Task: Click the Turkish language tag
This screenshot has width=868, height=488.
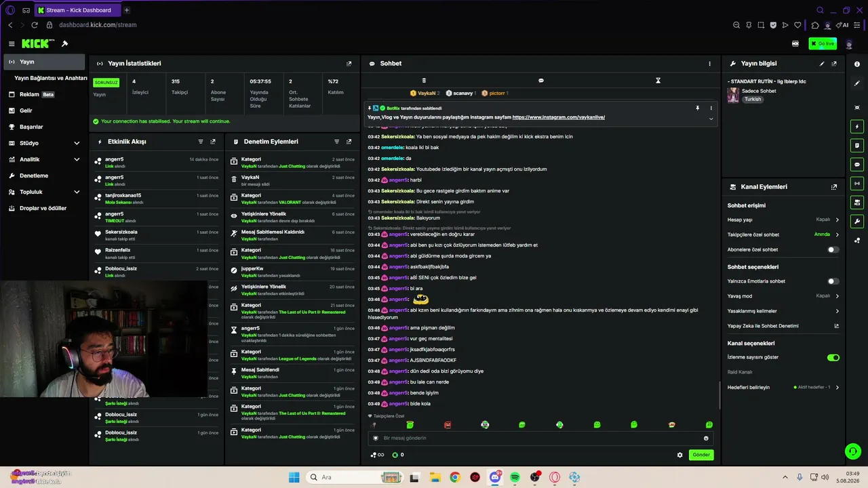Action: tap(753, 99)
